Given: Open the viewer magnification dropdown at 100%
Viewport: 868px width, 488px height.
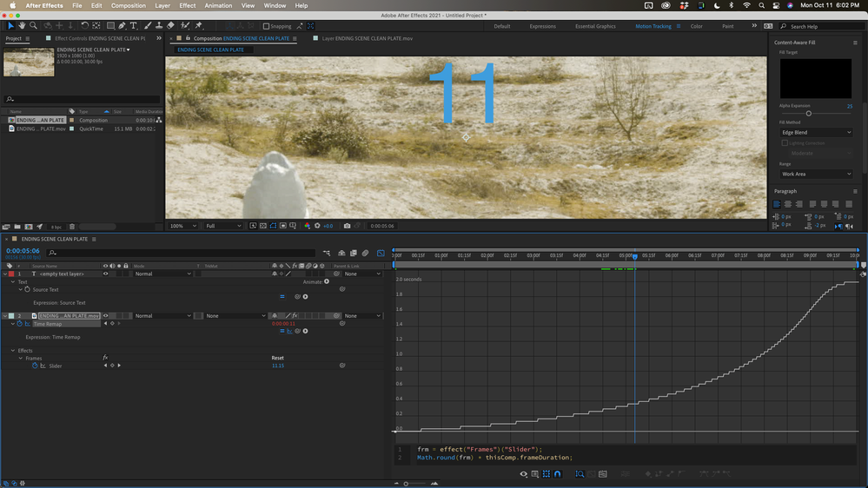Looking at the screenshot, I should coord(183,226).
